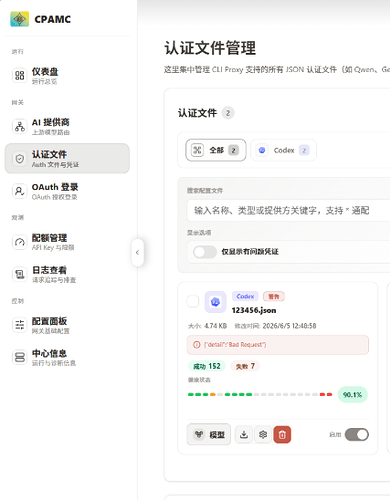Tick the selection checkbox for 123456.json
Screen dimensions: 390x500
pos(193,302)
